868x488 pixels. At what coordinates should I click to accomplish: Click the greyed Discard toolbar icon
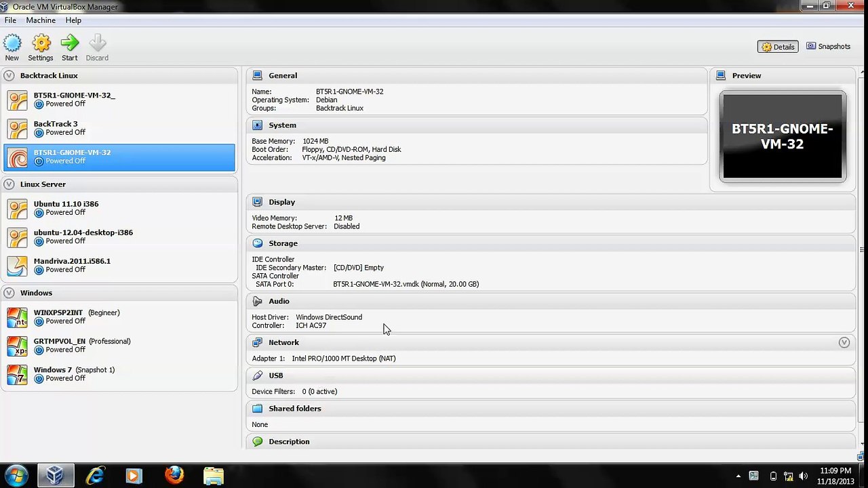pyautogui.click(x=97, y=44)
